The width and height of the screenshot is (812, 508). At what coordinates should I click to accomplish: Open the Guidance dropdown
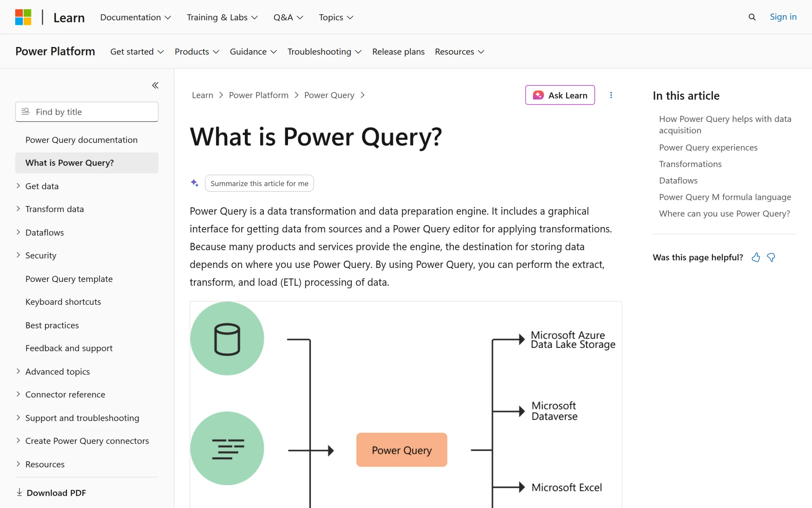[253, 52]
